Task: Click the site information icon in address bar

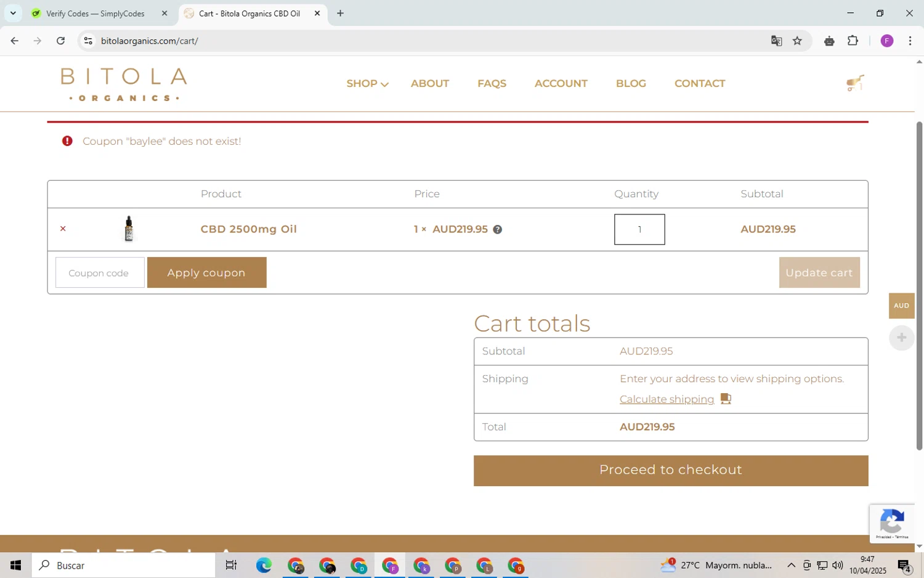Action: 88,41
